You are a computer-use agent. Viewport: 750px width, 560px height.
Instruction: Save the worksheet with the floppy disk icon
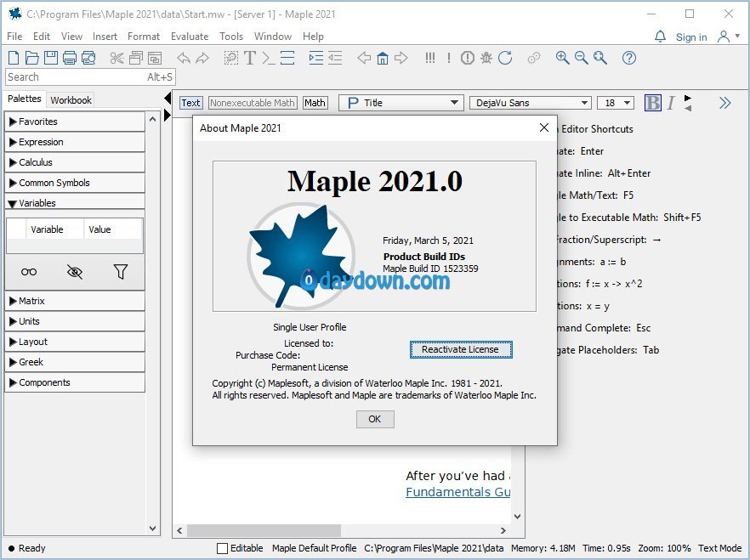(51, 58)
